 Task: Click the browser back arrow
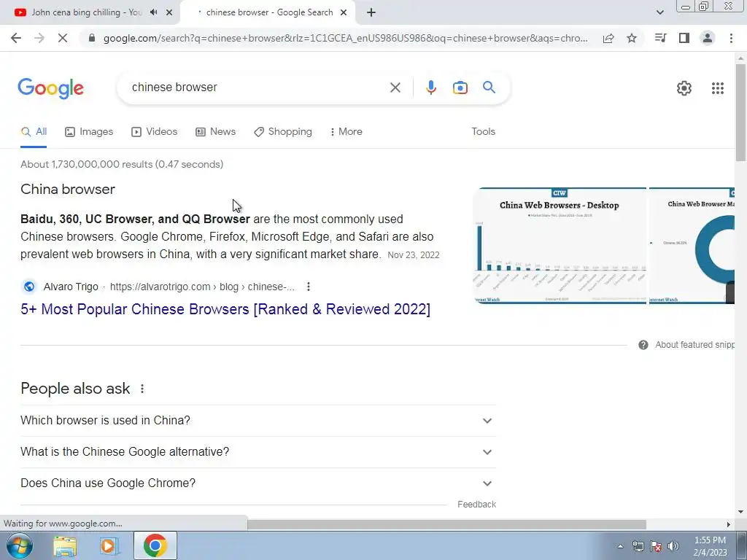16,38
